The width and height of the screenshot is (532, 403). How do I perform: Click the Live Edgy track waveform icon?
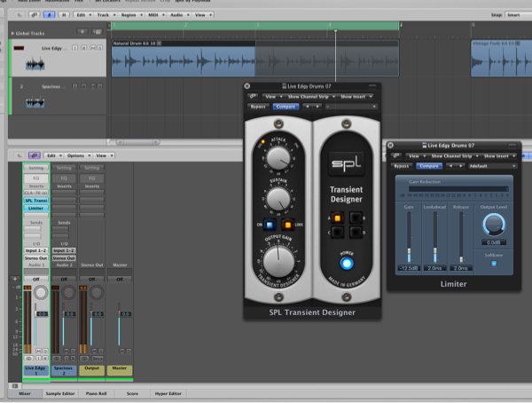[x=35, y=64]
